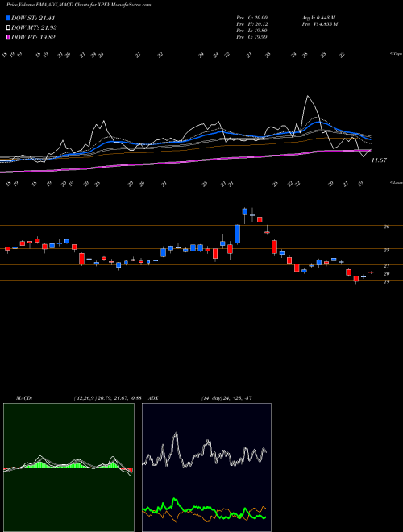Screen dimensions: 403x532
Task: Click the 11.67 label on EMA chart
Action: (379, 160)
